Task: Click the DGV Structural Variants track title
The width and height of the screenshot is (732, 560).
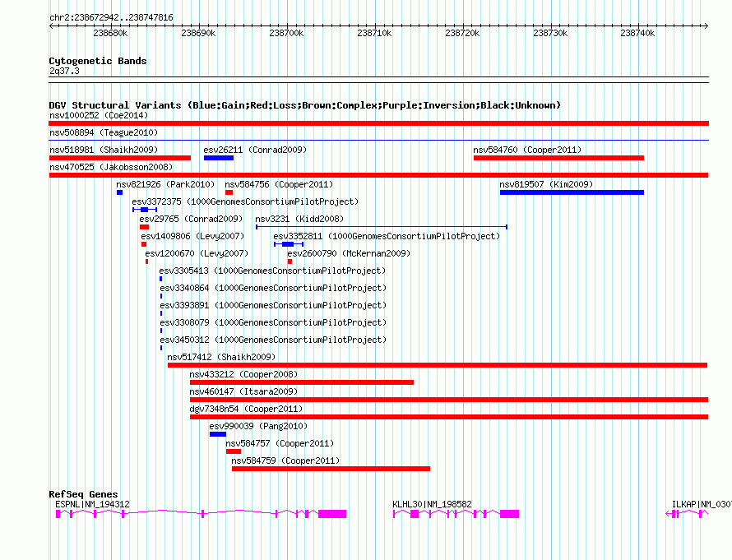Action: coord(305,105)
